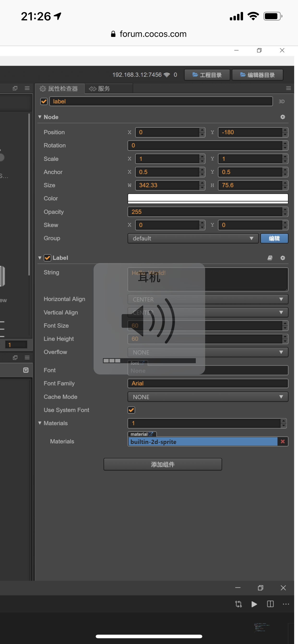Click the split editor icon

270,604
